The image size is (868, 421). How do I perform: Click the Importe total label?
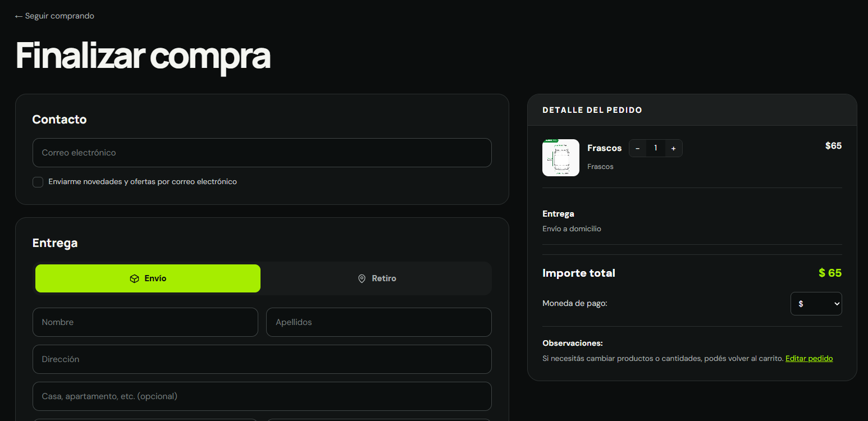[579, 273]
